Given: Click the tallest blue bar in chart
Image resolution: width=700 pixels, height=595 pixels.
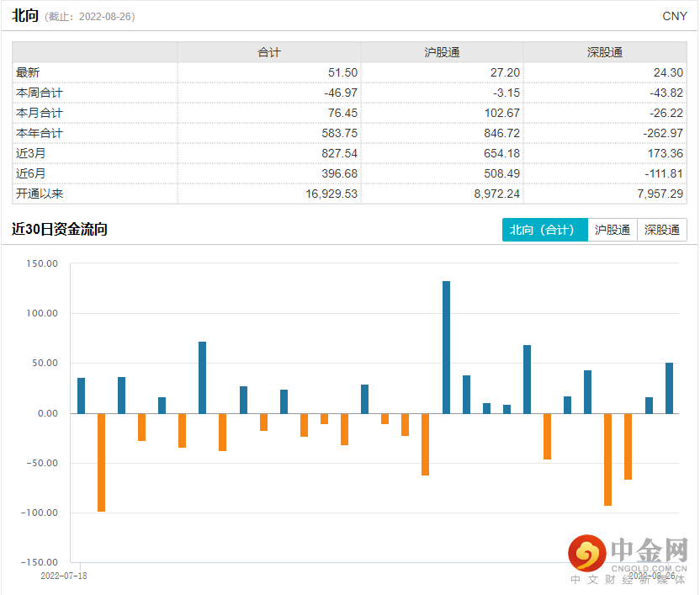Looking at the screenshot, I should point(446,347).
